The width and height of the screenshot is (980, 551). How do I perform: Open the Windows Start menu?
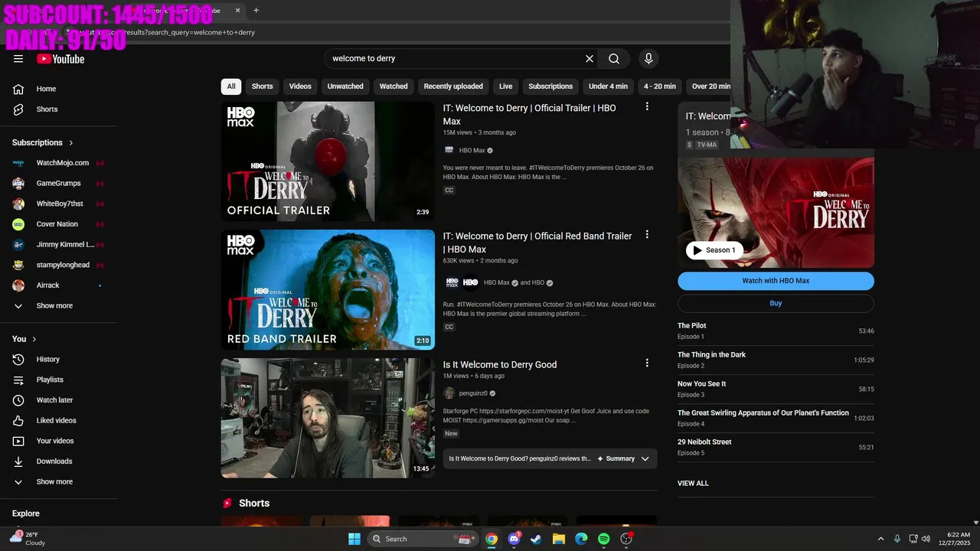tap(354, 539)
